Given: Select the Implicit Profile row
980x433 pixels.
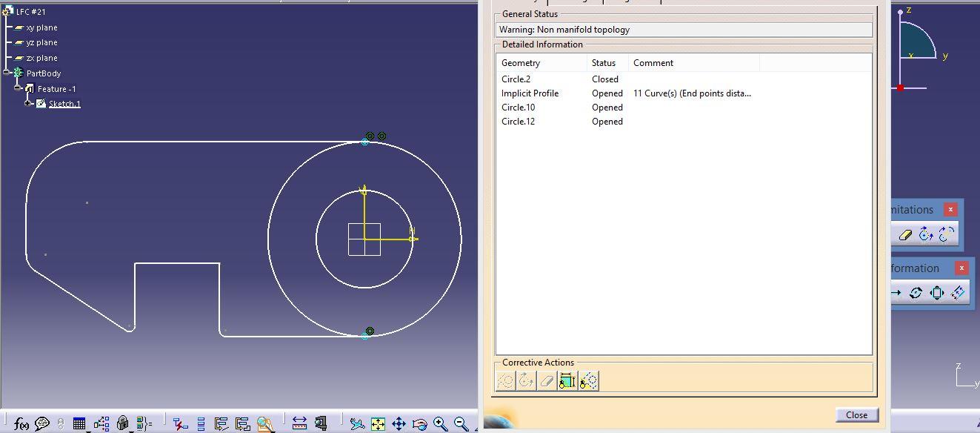Looking at the screenshot, I should 530,93.
